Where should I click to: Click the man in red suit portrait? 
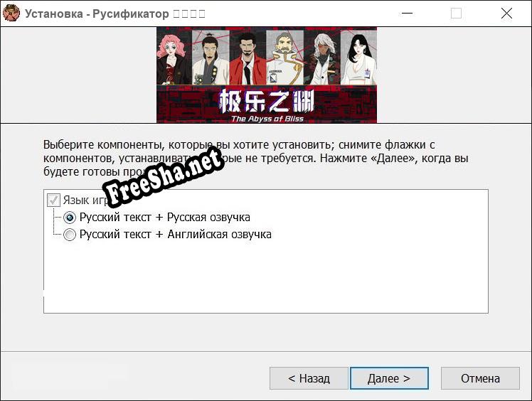click(x=247, y=58)
